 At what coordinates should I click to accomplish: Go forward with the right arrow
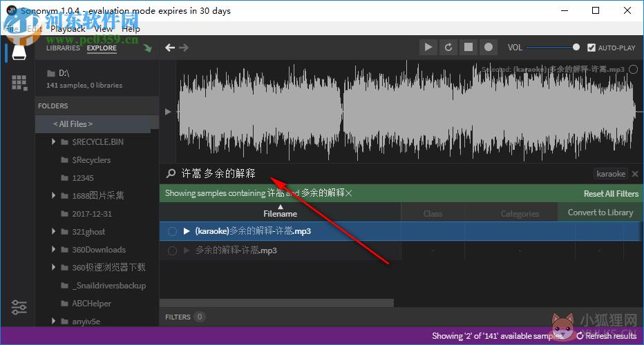click(184, 48)
